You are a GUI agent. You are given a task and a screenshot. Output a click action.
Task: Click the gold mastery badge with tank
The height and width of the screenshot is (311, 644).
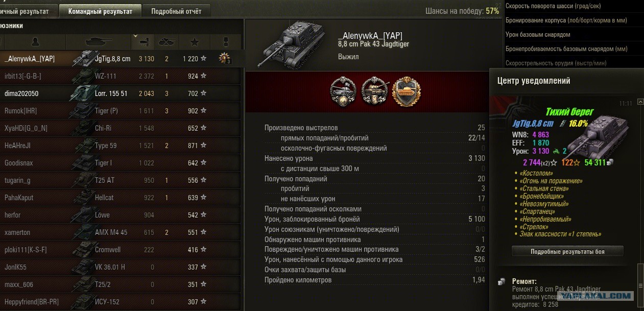point(407,91)
